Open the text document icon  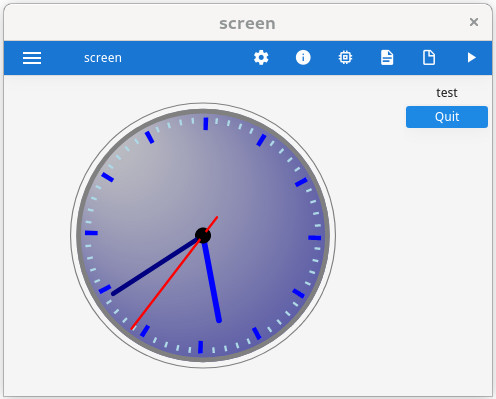[387, 58]
